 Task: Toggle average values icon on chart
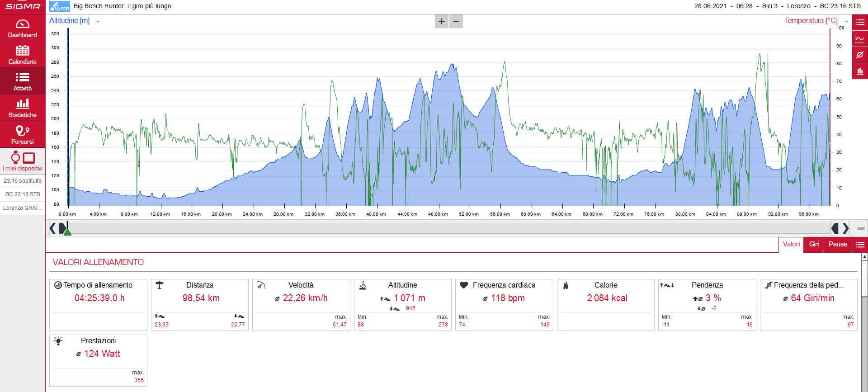click(860, 55)
